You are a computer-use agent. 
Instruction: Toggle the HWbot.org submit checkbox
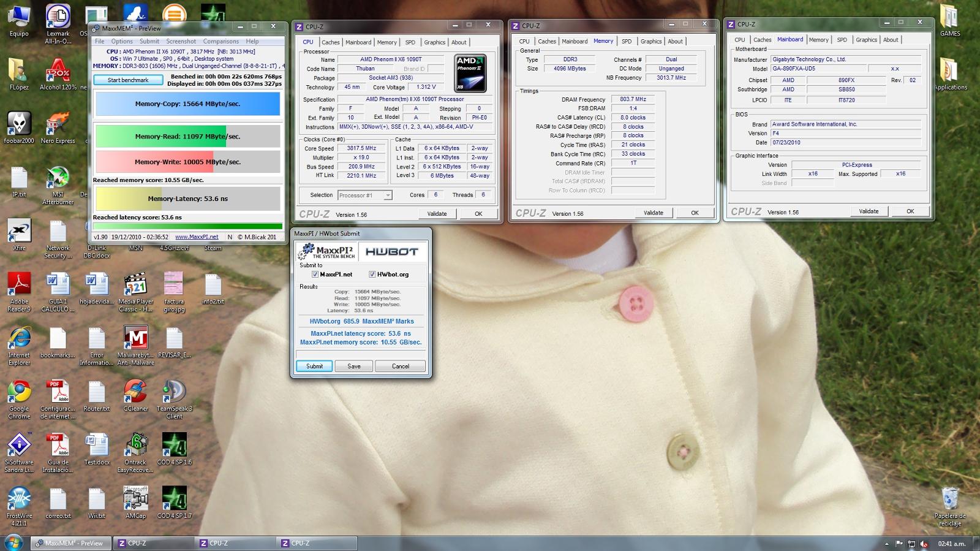(372, 275)
